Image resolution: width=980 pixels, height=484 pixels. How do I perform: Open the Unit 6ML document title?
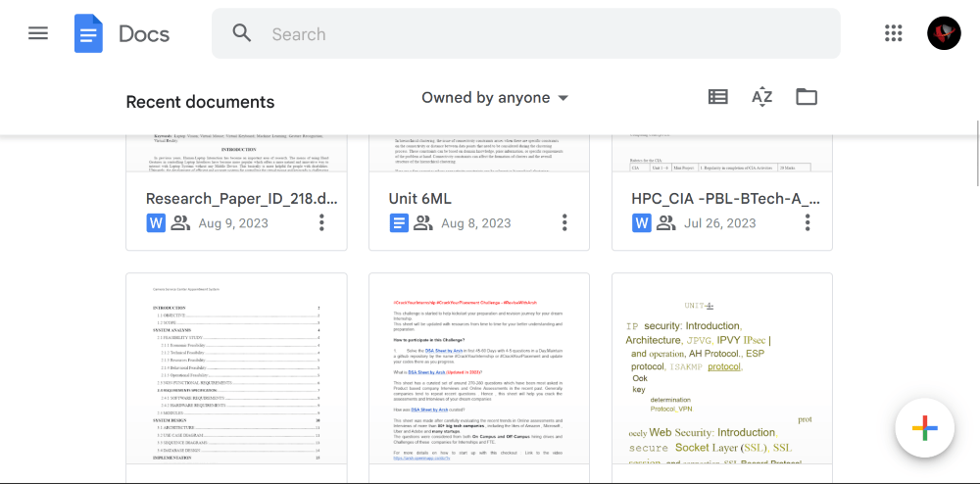[x=419, y=199]
